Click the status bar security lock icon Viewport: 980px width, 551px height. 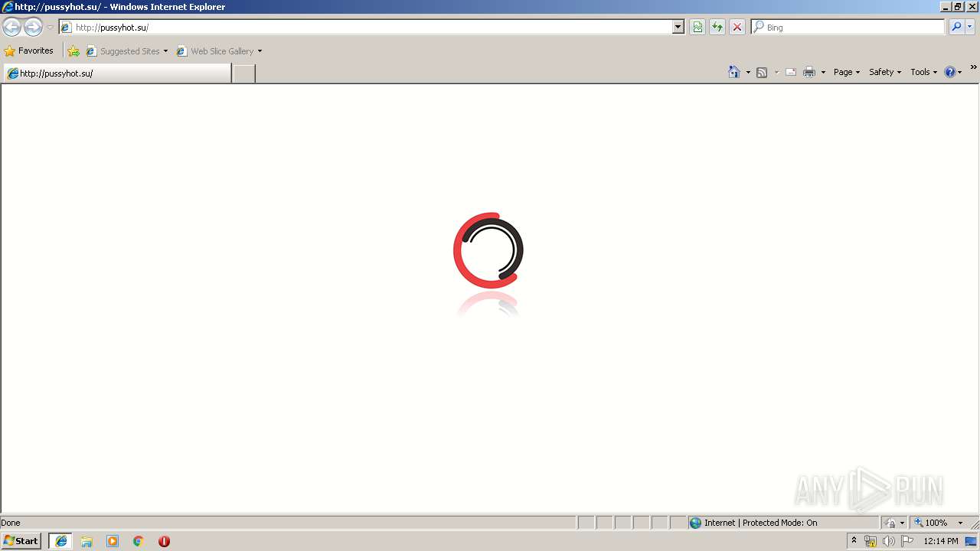click(890, 523)
